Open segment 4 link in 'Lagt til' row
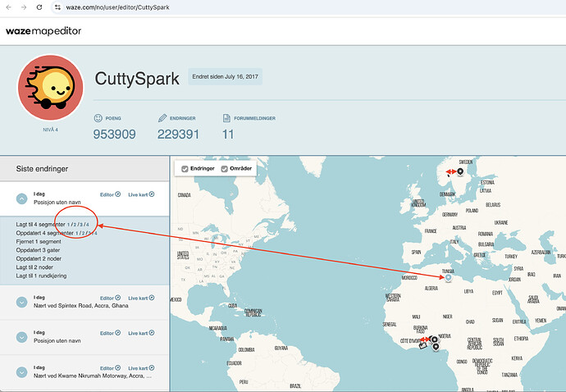The image size is (566, 392). tap(87, 224)
